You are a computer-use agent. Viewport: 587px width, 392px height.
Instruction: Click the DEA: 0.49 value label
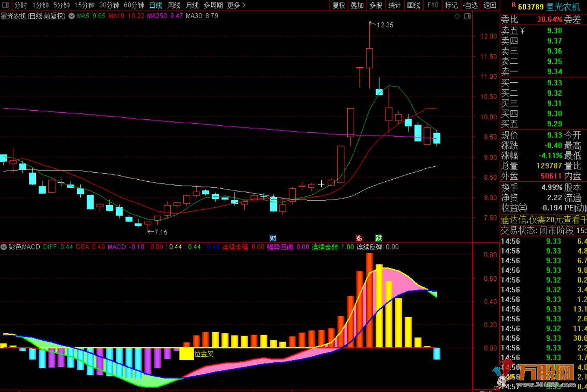[90, 247]
